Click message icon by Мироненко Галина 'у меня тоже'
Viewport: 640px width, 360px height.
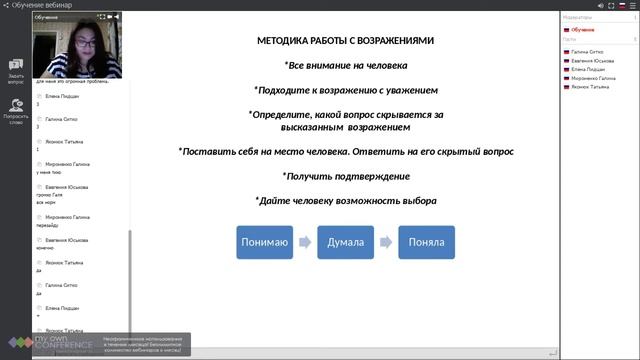[x=40, y=164]
